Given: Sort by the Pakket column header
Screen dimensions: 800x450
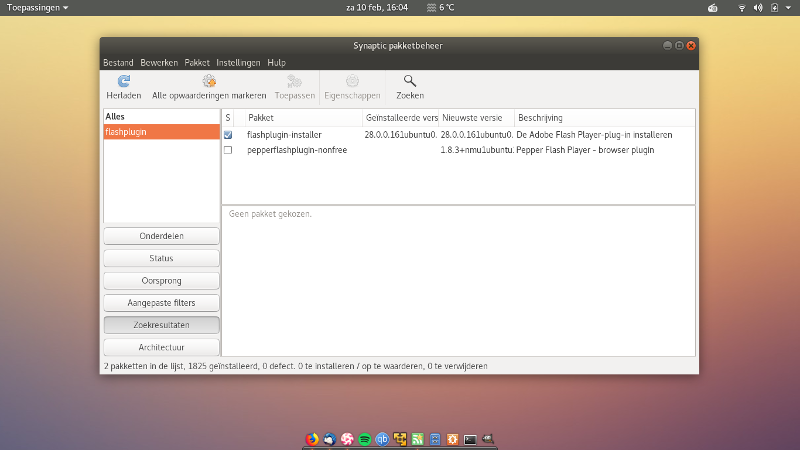Looking at the screenshot, I should [x=298, y=117].
